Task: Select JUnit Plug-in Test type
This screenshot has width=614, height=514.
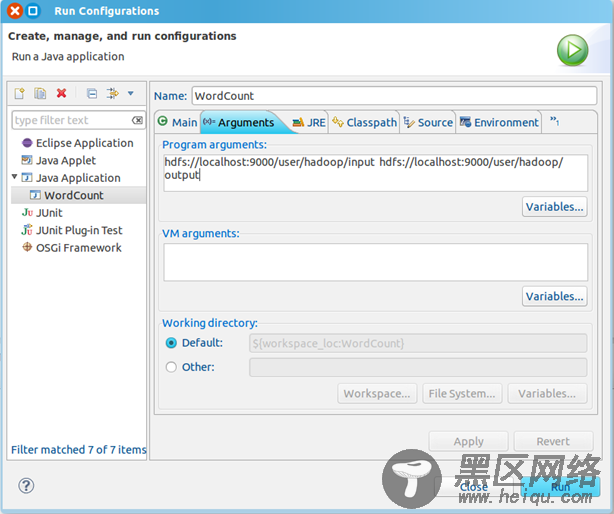Action: (x=79, y=230)
